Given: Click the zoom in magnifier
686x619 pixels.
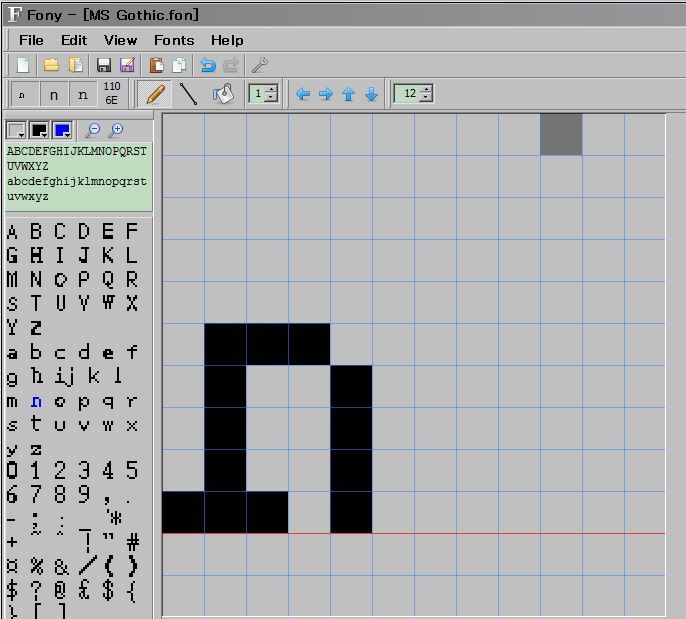Looking at the screenshot, I should coord(116,130).
